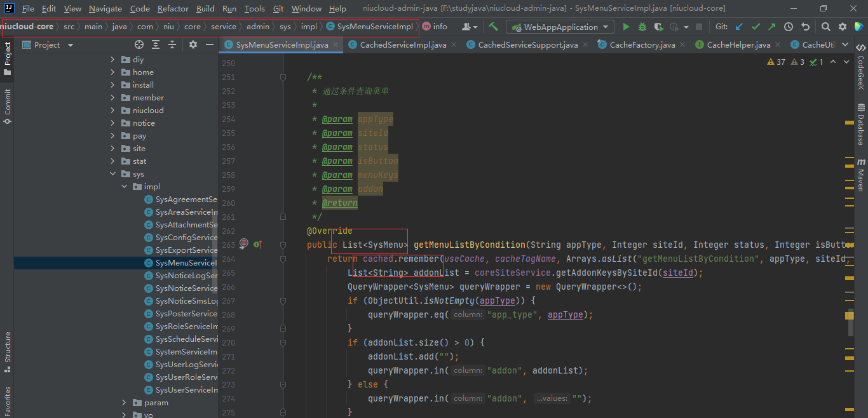
Task: Click locate current file crosshair icon
Action: click(139, 44)
